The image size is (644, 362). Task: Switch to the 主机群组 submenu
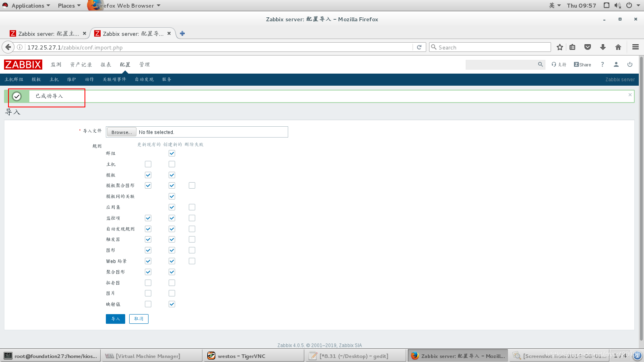(x=14, y=79)
